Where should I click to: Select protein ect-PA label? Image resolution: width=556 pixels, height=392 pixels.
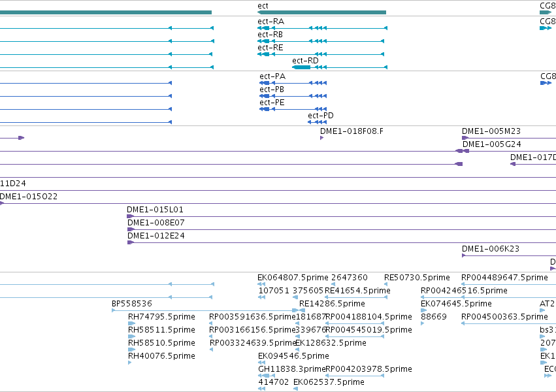[x=272, y=76]
